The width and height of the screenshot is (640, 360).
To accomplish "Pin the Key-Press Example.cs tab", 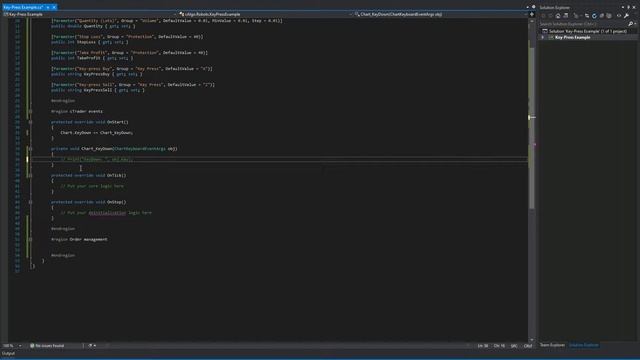I will [48, 7].
